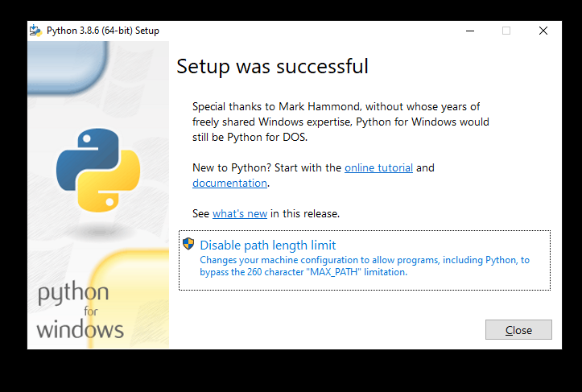This screenshot has width=582, height=392.
Task: Open the documentation link
Action: (229, 183)
